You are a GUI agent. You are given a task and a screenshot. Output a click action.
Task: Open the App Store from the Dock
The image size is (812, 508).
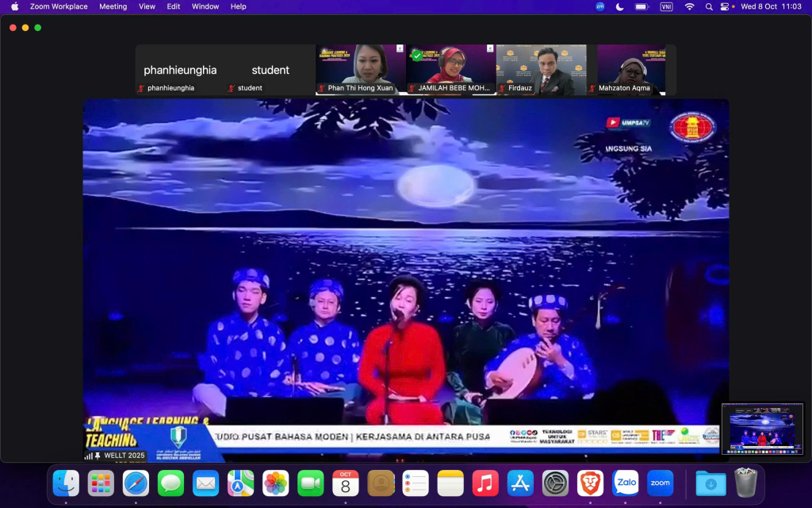click(520, 483)
